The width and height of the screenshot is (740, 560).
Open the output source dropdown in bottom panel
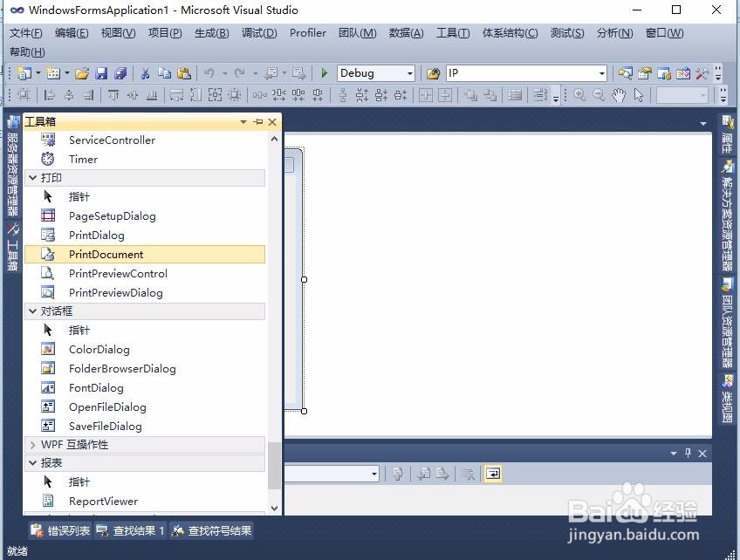pyautogui.click(x=374, y=474)
